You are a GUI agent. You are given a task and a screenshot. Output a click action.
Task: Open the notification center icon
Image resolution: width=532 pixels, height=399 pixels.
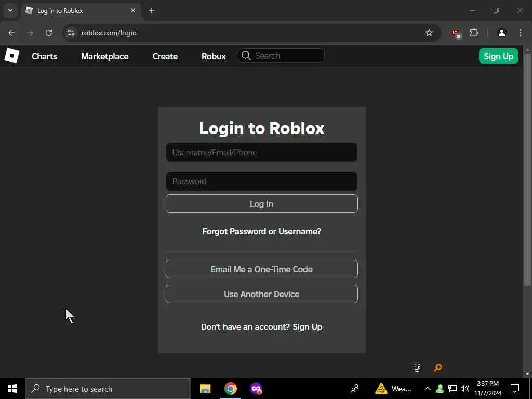pos(515,389)
